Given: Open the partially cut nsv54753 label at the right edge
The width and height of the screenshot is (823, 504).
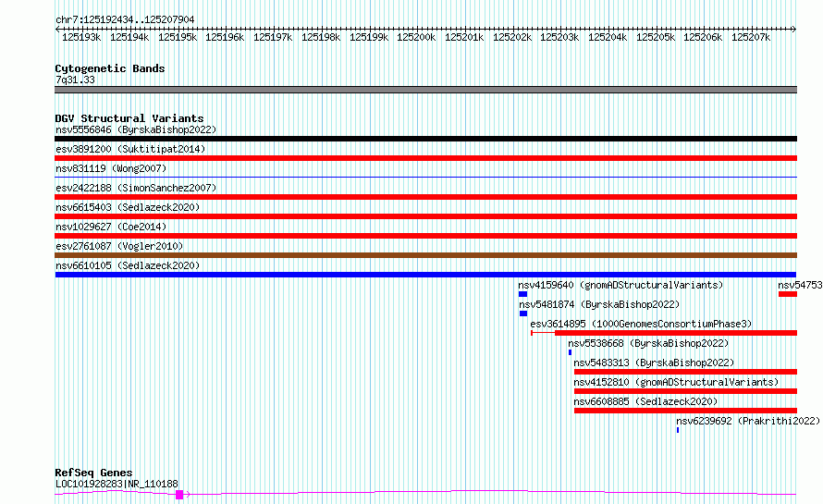Looking at the screenshot, I should coord(800,285).
